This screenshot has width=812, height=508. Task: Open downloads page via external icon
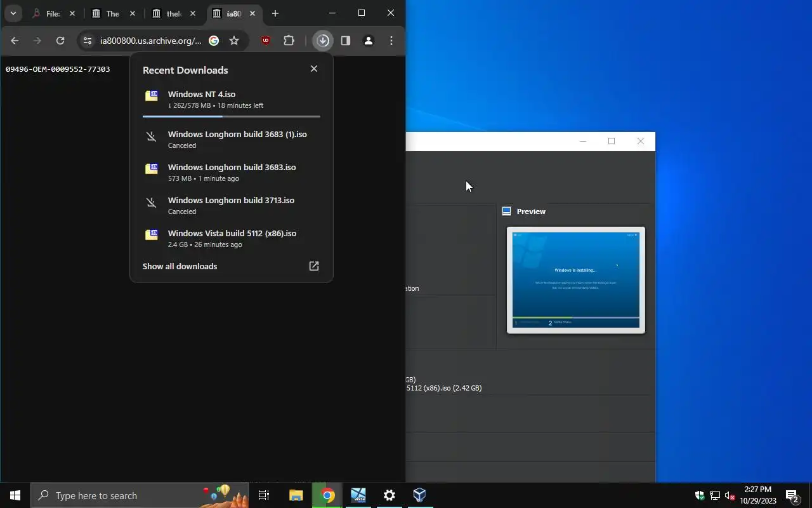tap(313, 266)
